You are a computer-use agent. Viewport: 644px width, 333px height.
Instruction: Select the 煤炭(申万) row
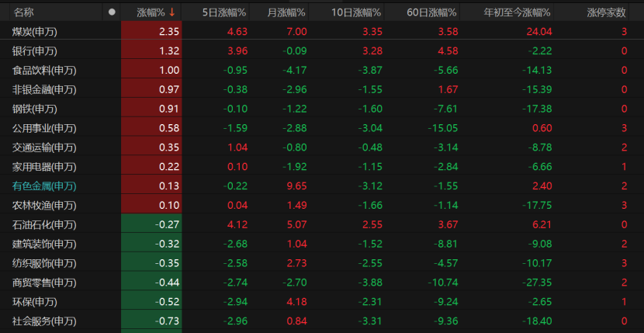point(320,32)
